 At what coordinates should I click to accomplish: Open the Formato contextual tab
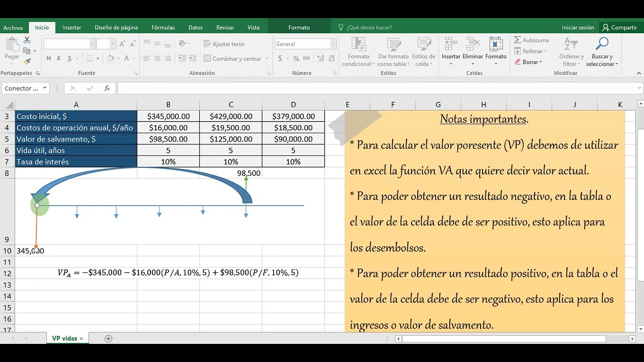pos(299,28)
